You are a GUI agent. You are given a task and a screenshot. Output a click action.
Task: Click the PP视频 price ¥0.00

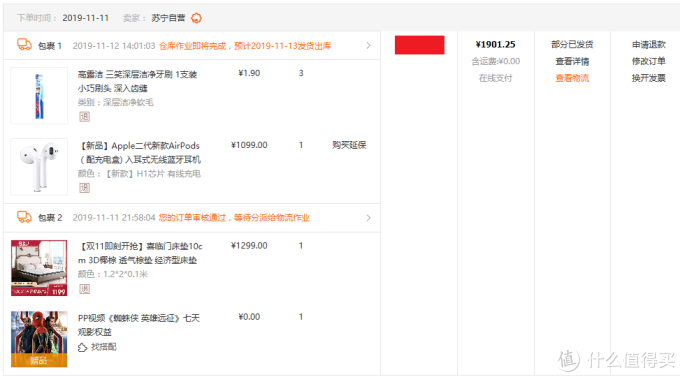(x=249, y=317)
